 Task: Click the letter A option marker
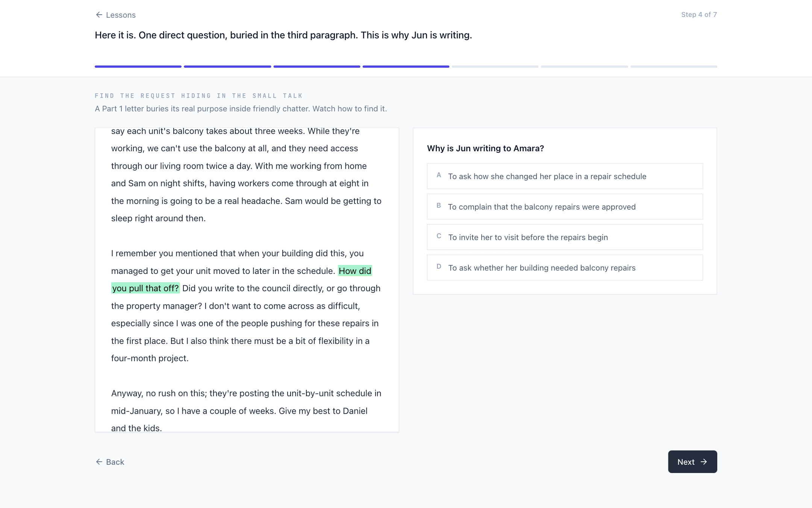[439, 175]
